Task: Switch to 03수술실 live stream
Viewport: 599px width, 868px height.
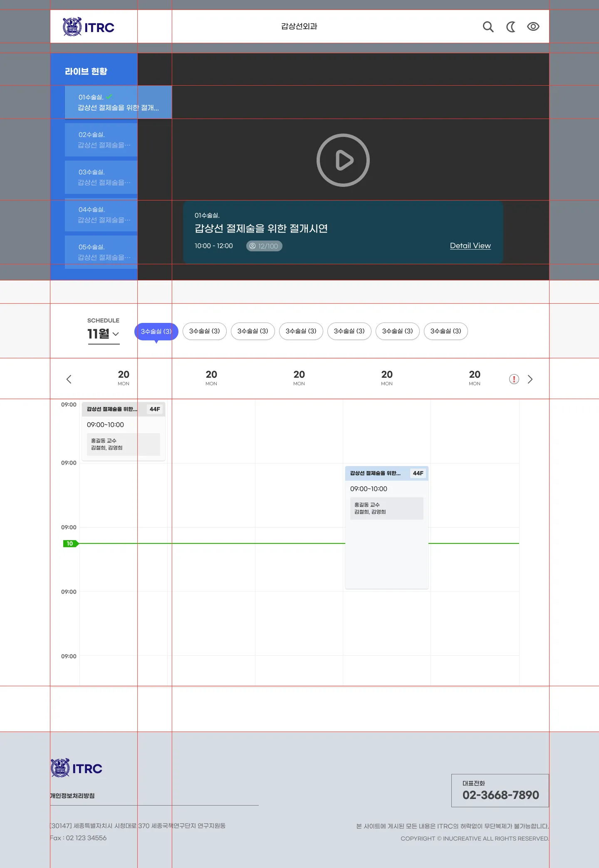Action: (101, 177)
